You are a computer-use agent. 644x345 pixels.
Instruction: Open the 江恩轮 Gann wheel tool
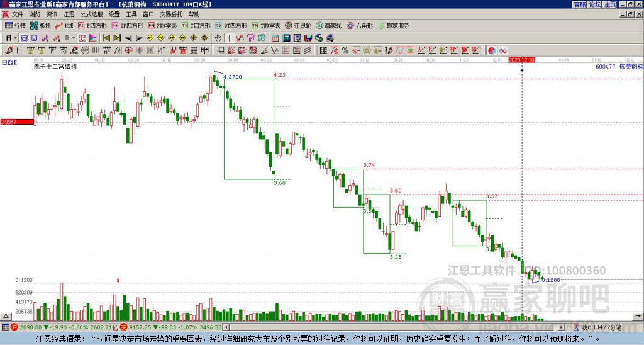click(298, 25)
